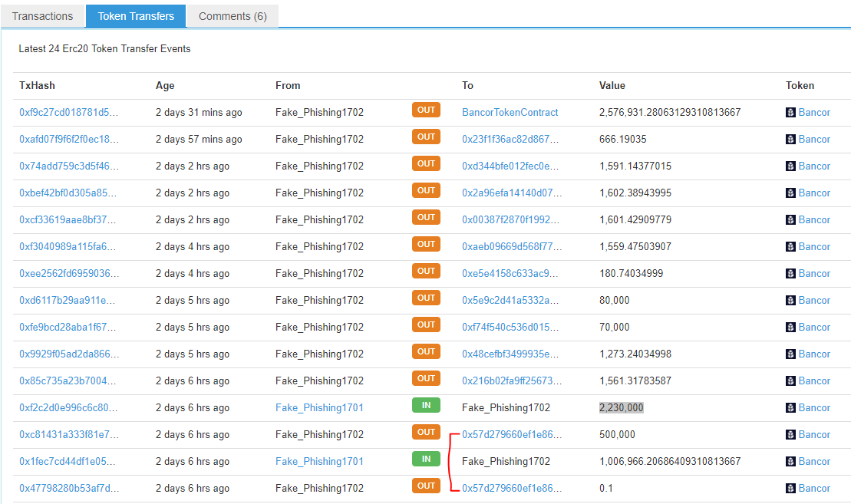Open Bancor token link in 2,576,931 row
The height and width of the screenshot is (504, 851).
click(x=814, y=112)
